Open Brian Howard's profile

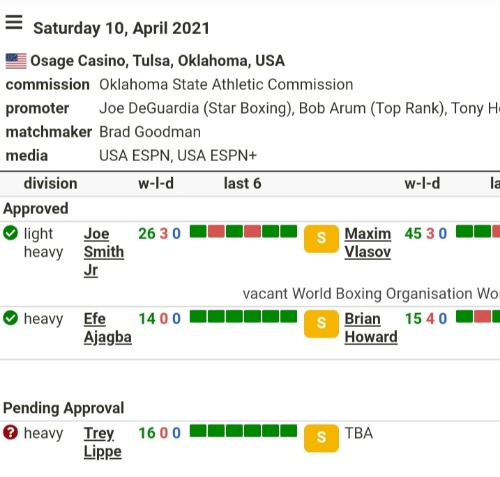pyautogui.click(x=371, y=328)
